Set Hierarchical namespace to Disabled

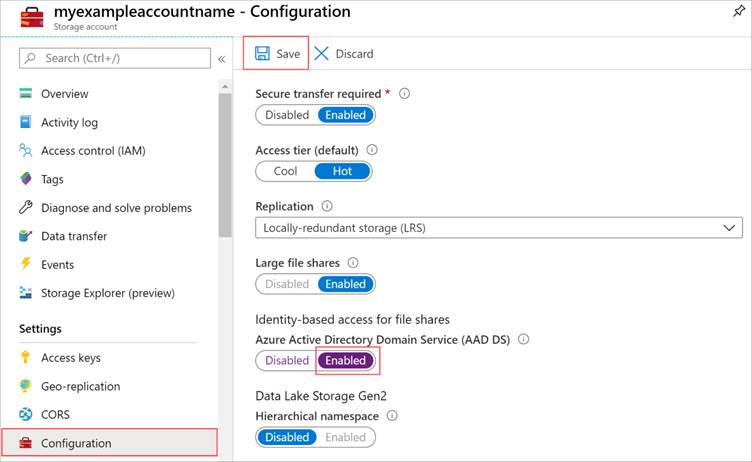(287, 437)
